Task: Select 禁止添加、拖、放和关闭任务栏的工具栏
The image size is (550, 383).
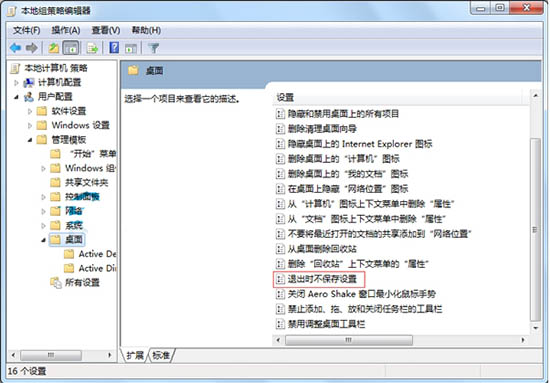Action: (x=365, y=309)
